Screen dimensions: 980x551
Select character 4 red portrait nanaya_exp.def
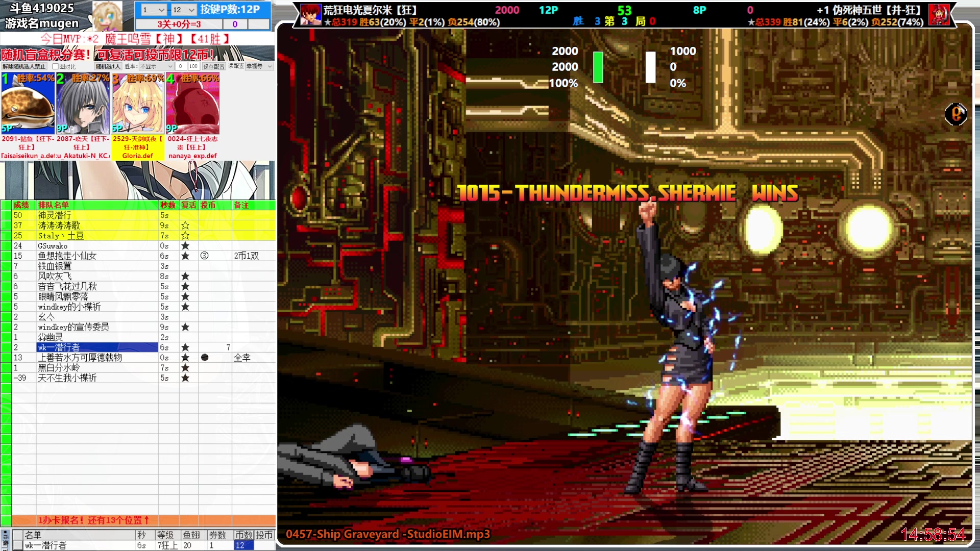click(192, 104)
